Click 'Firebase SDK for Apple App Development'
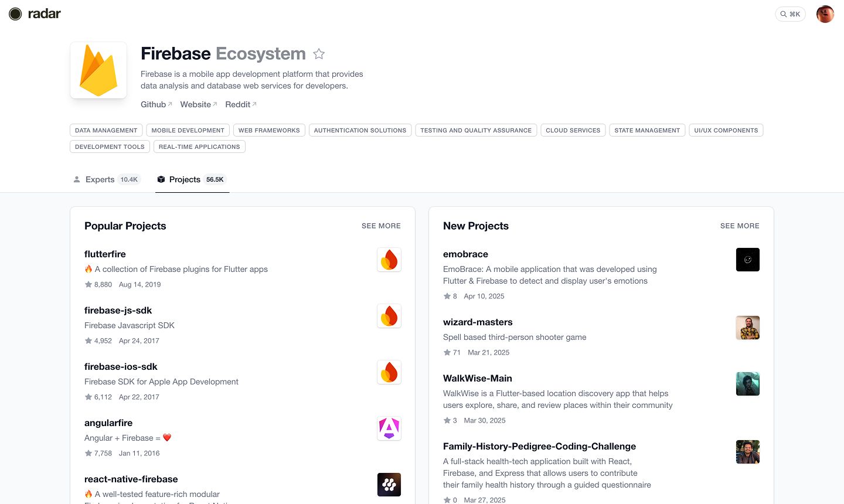 [161, 382]
